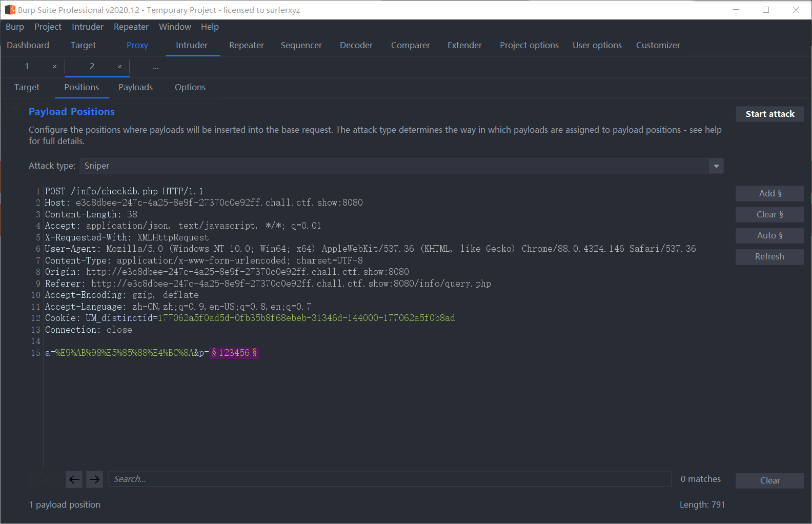This screenshot has height=524, width=812.
Task: Click the Burp Suite logo icon
Action: [x=10, y=10]
